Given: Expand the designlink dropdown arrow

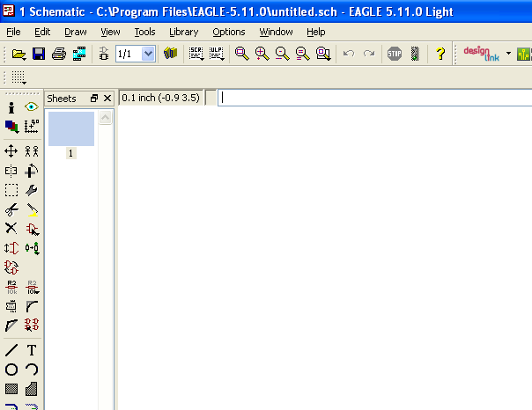Looking at the screenshot, I should 508,53.
